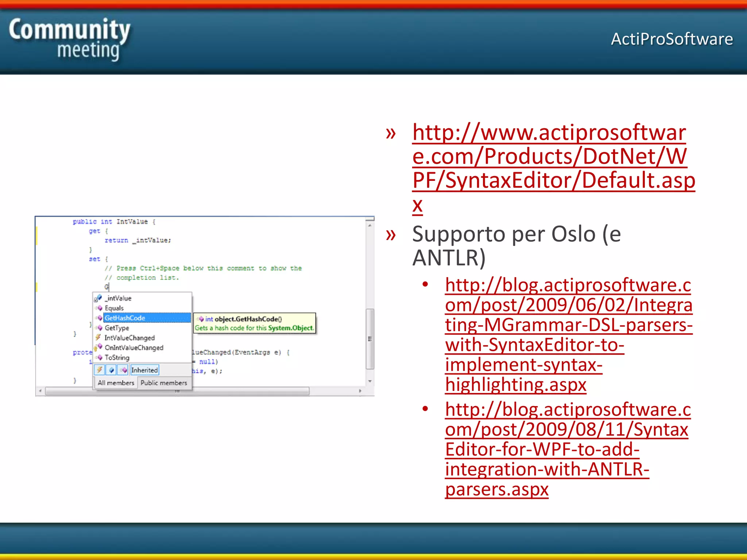This screenshot has height=560, width=747.
Task: Click the 'Gets a hash code' tooltip text
Action: point(254,328)
